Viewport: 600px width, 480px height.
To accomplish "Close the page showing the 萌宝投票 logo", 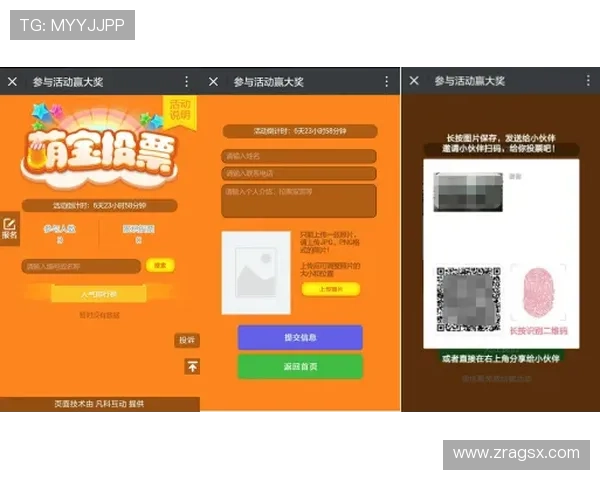I will [x=12, y=82].
